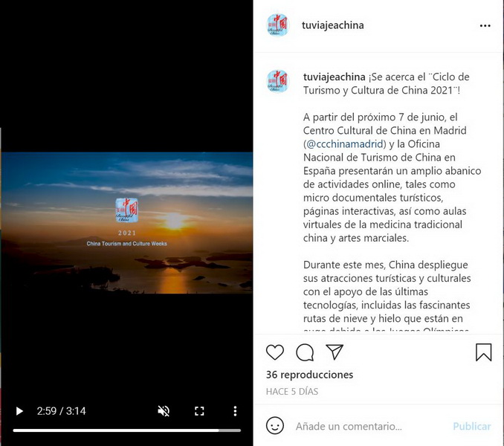View the 36 reproducciones count
504x446 pixels.
pos(309,375)
